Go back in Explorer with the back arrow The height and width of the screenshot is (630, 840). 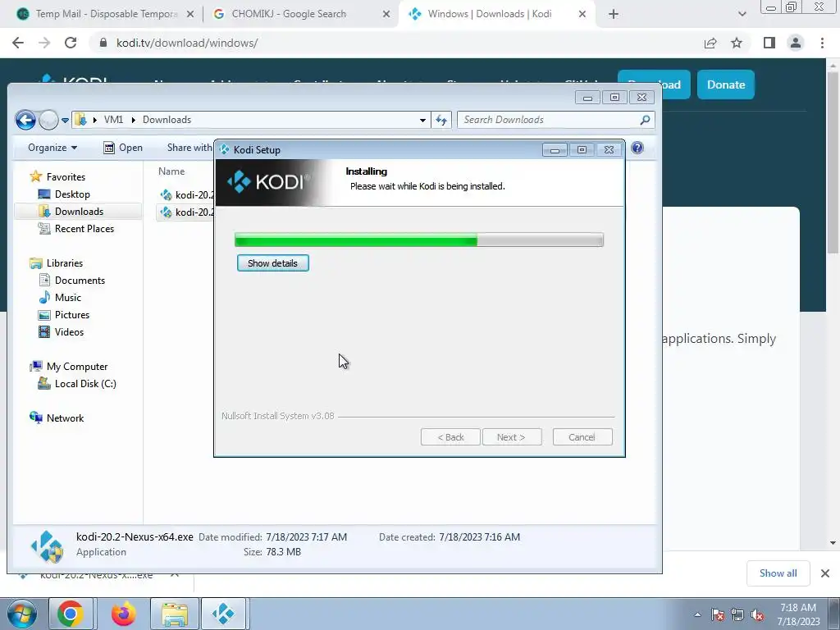point(25,120)
